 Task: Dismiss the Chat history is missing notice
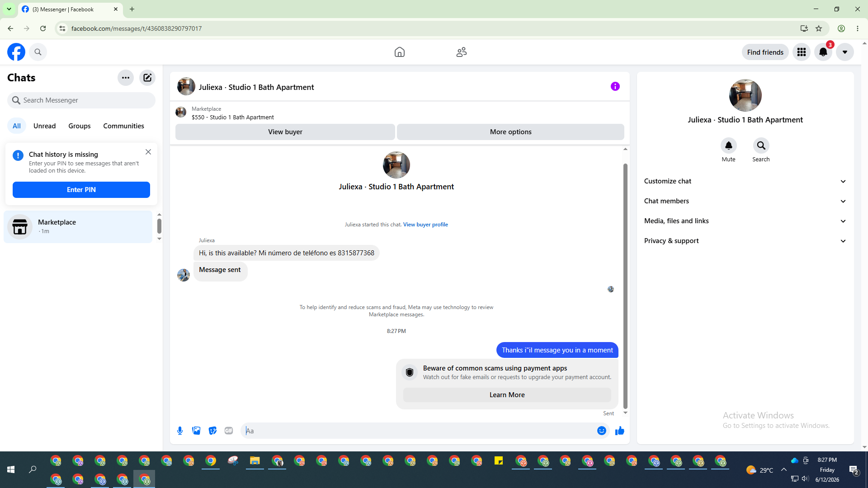click(148, 152)
